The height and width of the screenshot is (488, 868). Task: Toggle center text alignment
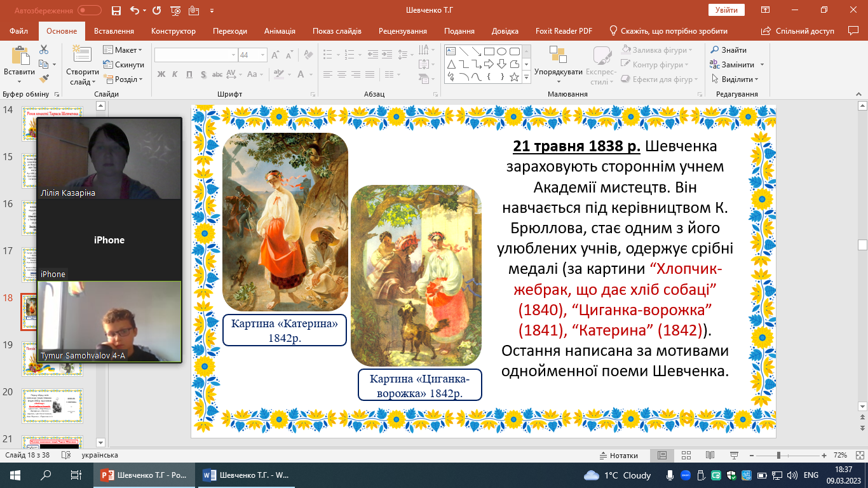342,74
